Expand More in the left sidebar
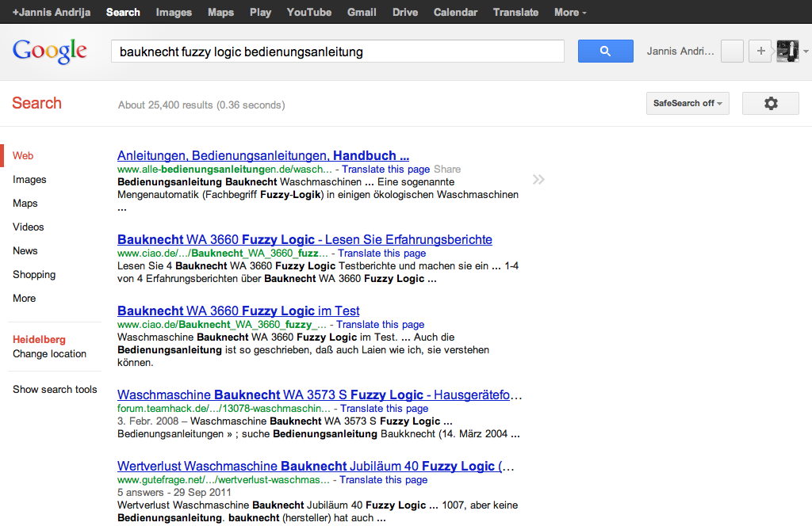The width and height of the screenshot is (812, 530). click(x=25, y=298)
